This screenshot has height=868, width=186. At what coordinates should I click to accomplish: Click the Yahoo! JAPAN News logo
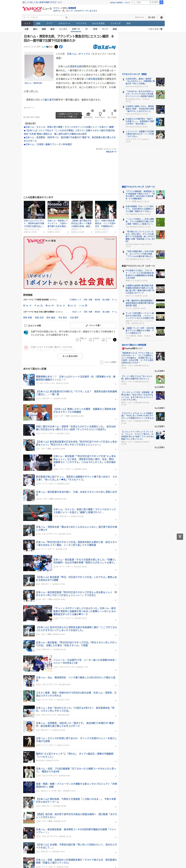tap(37, 9)
